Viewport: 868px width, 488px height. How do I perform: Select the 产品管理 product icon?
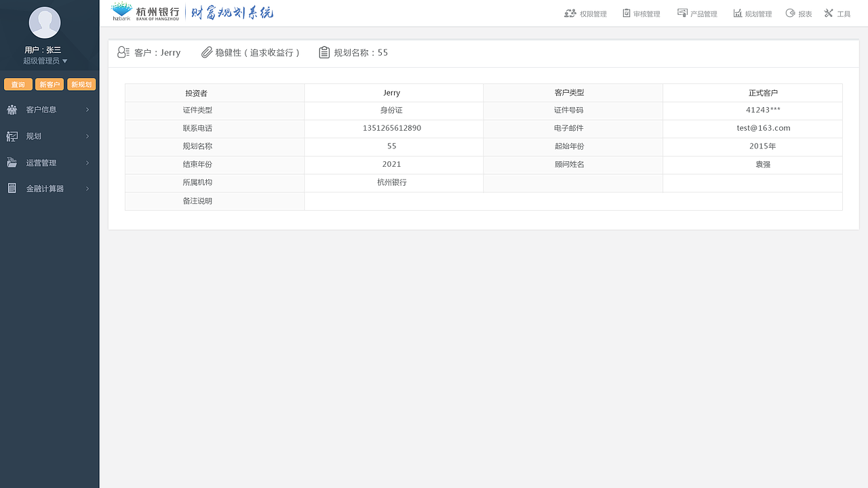(682, 13)
